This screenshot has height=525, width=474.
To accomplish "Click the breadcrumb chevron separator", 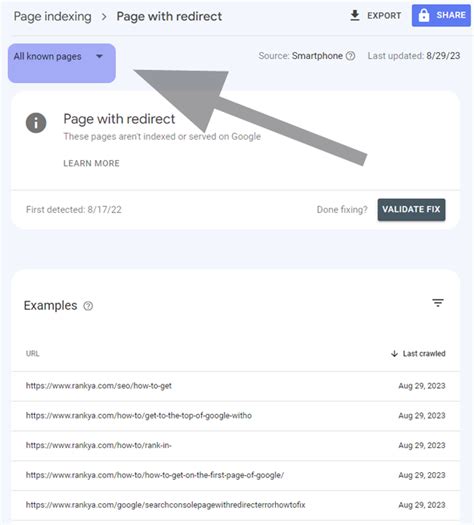I will pos(104,16).
